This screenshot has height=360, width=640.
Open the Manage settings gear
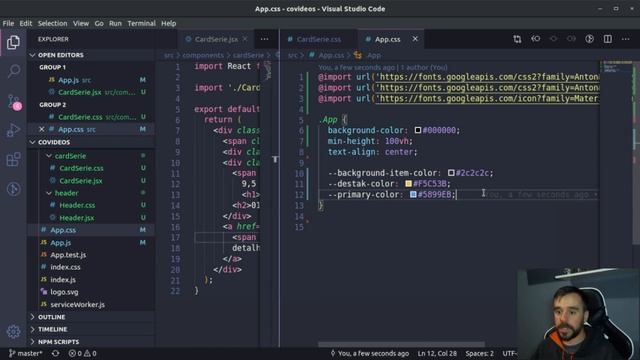click(x=13, y=331)
